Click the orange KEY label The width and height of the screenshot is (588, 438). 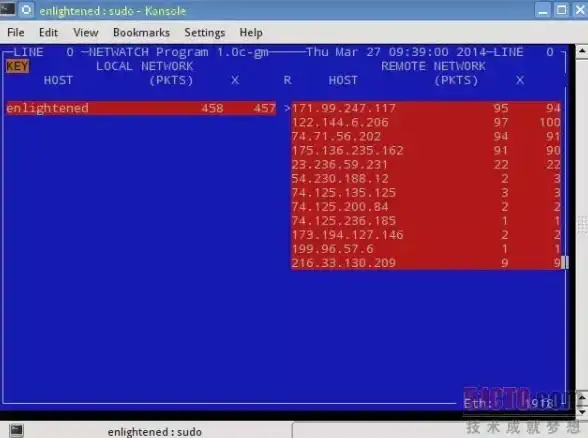(17, 66)
